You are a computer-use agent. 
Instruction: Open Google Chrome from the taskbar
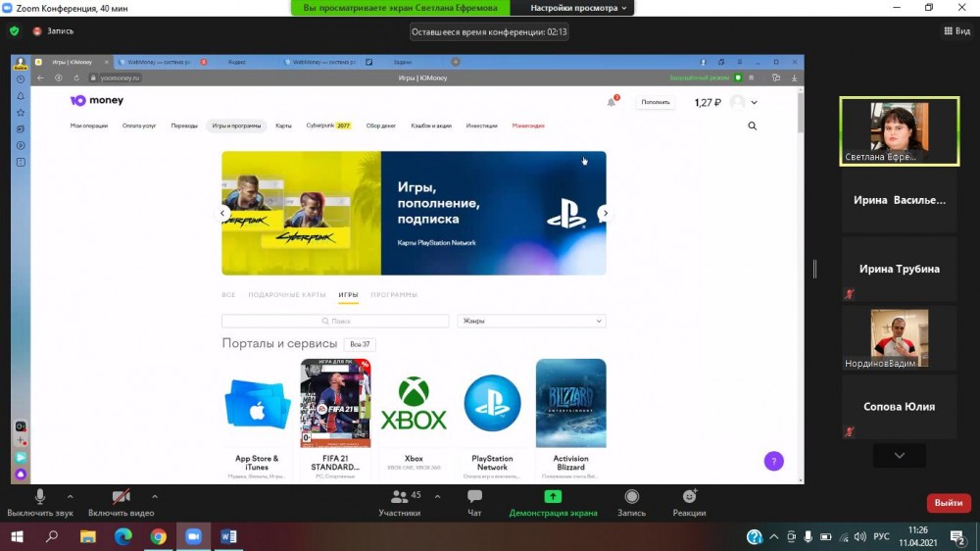158,536
